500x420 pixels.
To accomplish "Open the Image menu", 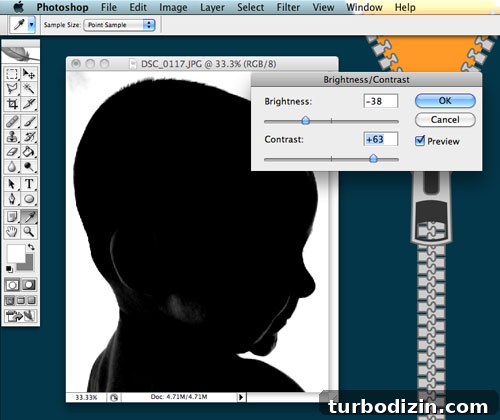I will tap(173, 7).
